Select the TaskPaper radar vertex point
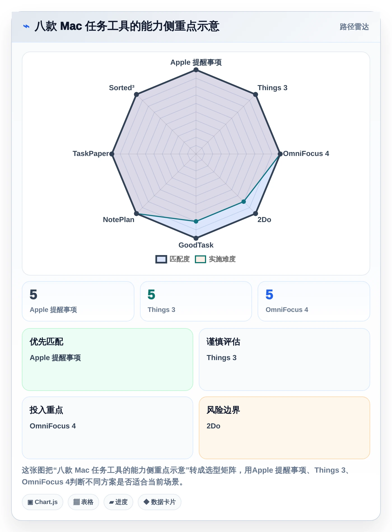392x532 pixels. (112, 154)
